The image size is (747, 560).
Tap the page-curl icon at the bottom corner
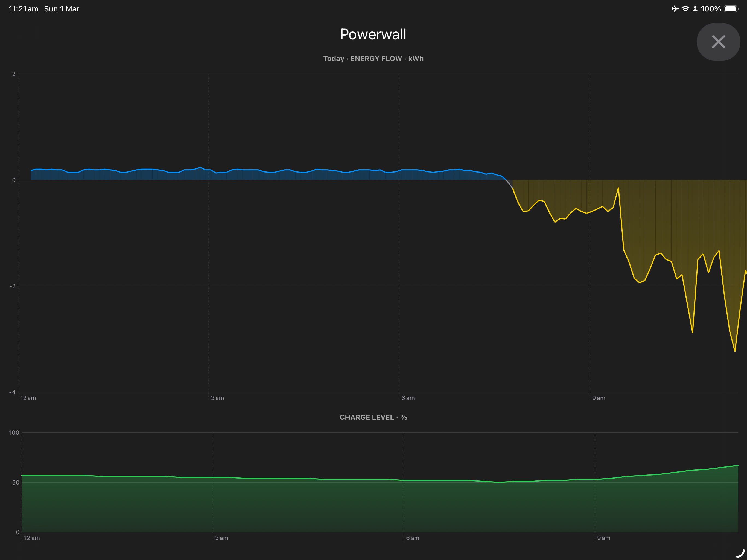tap(740, 553)
